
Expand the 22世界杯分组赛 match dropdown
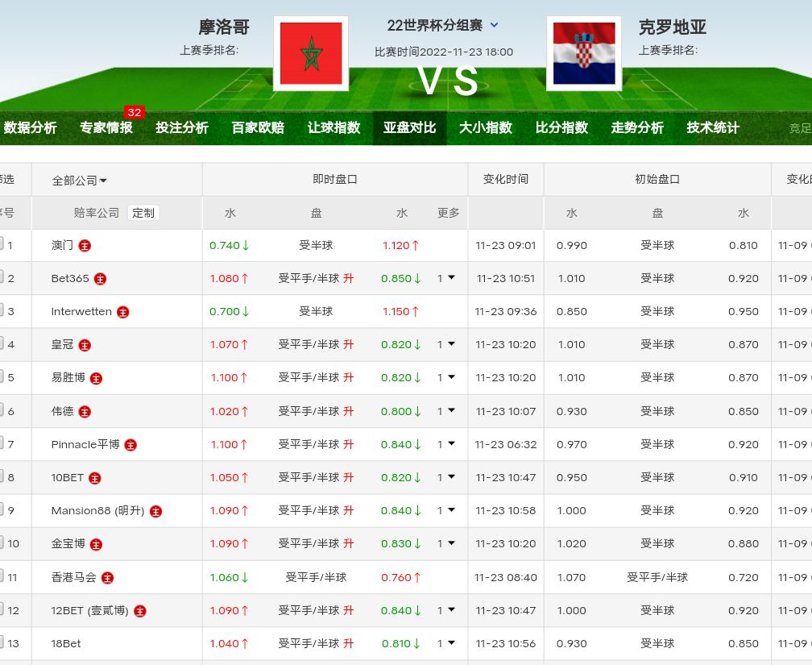[x=494, y=26]
